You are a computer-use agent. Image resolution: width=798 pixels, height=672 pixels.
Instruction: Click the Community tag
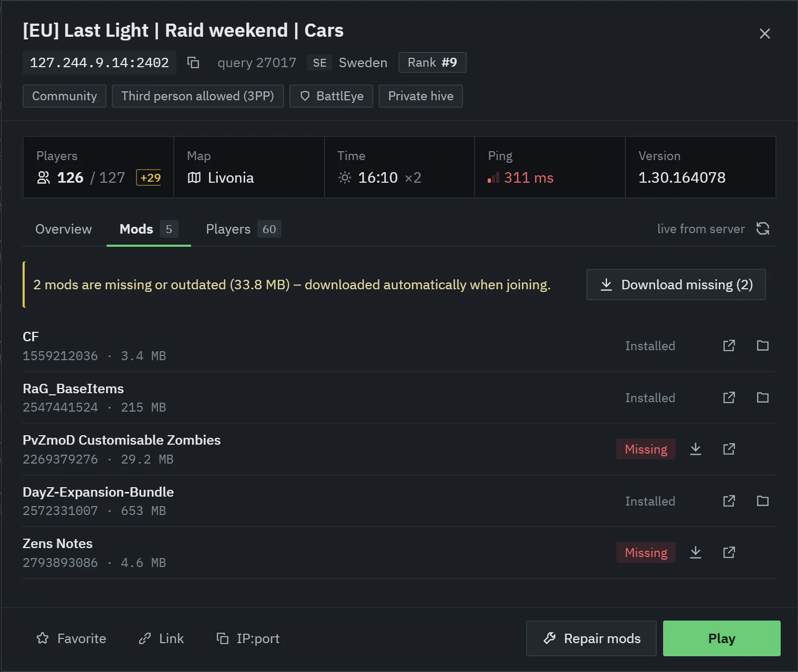[x=65, y=96]
